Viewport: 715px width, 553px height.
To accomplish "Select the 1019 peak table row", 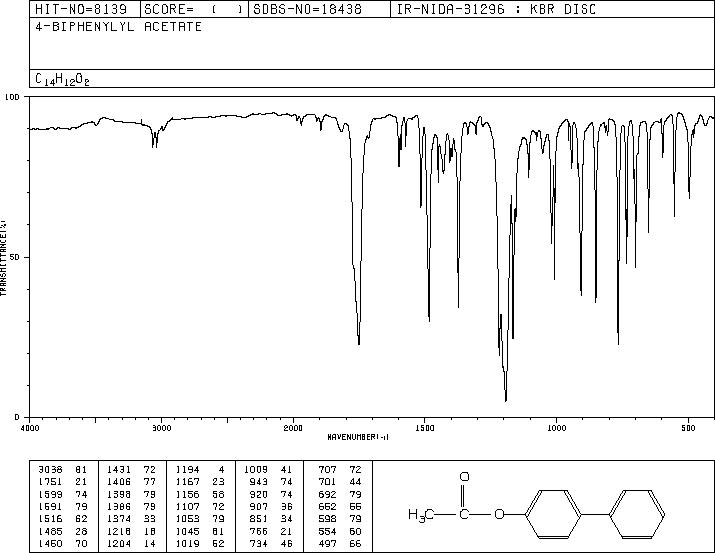I will click(200, 544).
